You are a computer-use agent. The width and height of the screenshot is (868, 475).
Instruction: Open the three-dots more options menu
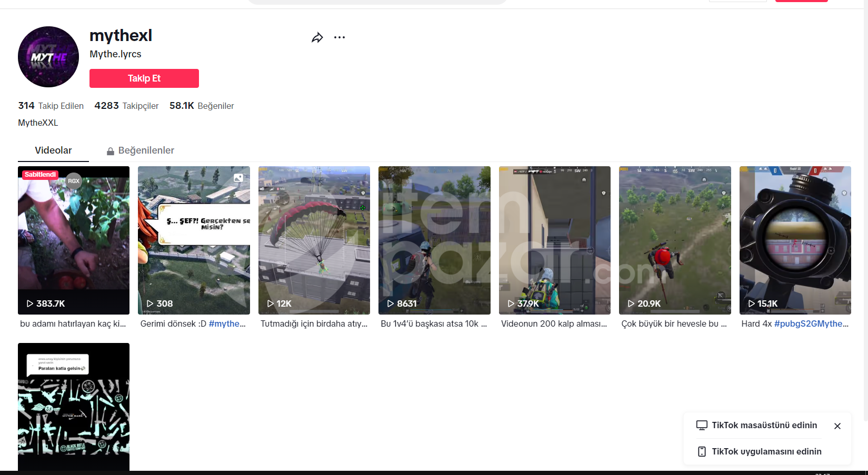(x=340, y=37)
